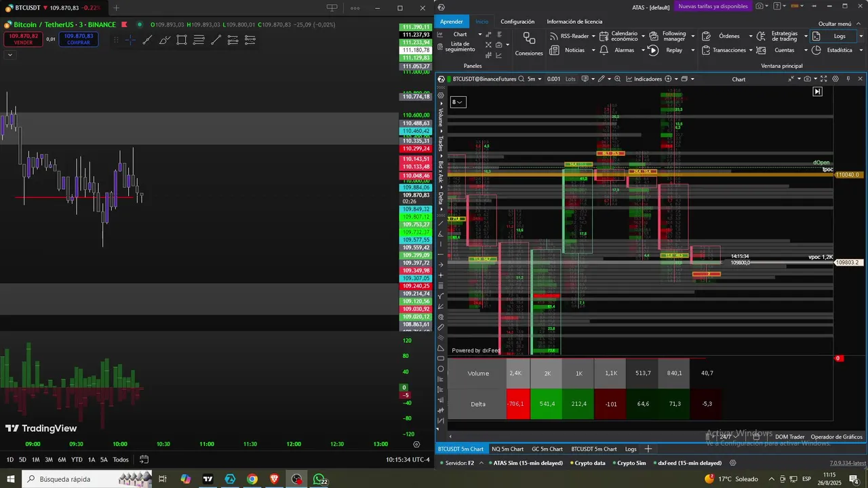868x488 pixels.
Task: Add a new ATAS workspace tab
Action: 648,449
